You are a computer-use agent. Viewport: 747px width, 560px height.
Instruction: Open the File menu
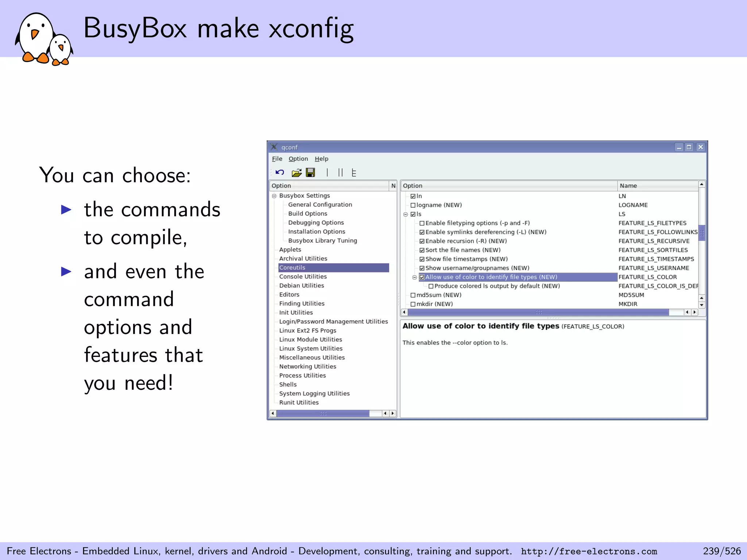click(x=277, y=159)
